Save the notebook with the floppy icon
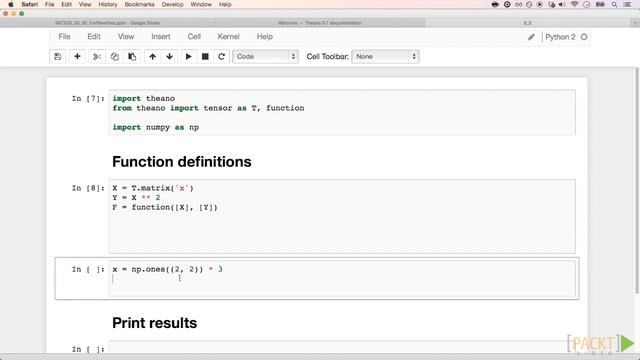The width and height of the screenshot is (640, 360). click(x=58, y=56)
